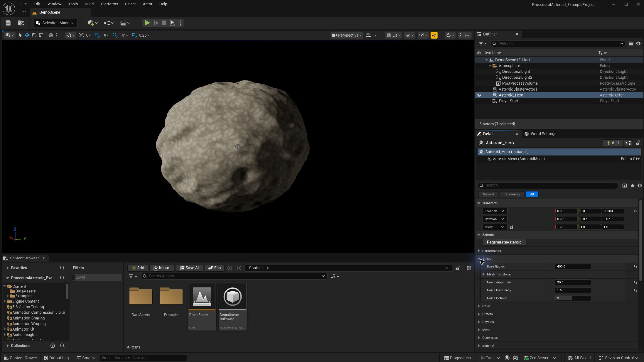Open the Content Browser settings gear
Image resolution: width=644 pixels, height=362 pixels.
(469, 268)
